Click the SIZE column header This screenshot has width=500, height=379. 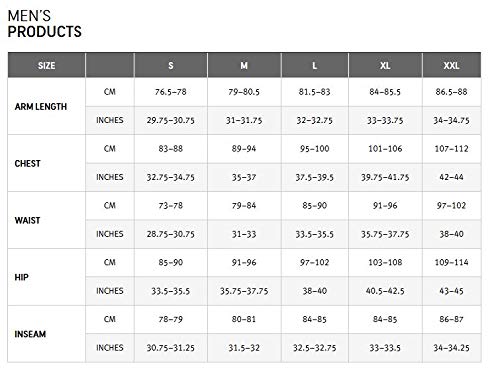(x=46, y=65)
